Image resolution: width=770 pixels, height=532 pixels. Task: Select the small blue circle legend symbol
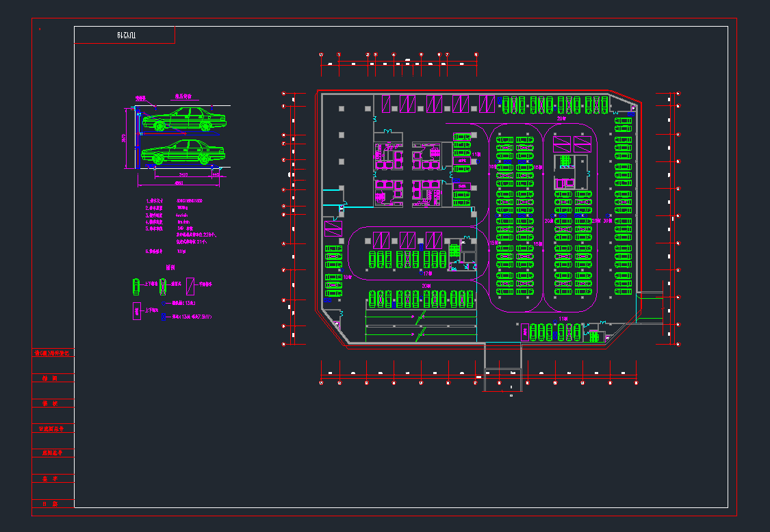(x=163, y=302)
